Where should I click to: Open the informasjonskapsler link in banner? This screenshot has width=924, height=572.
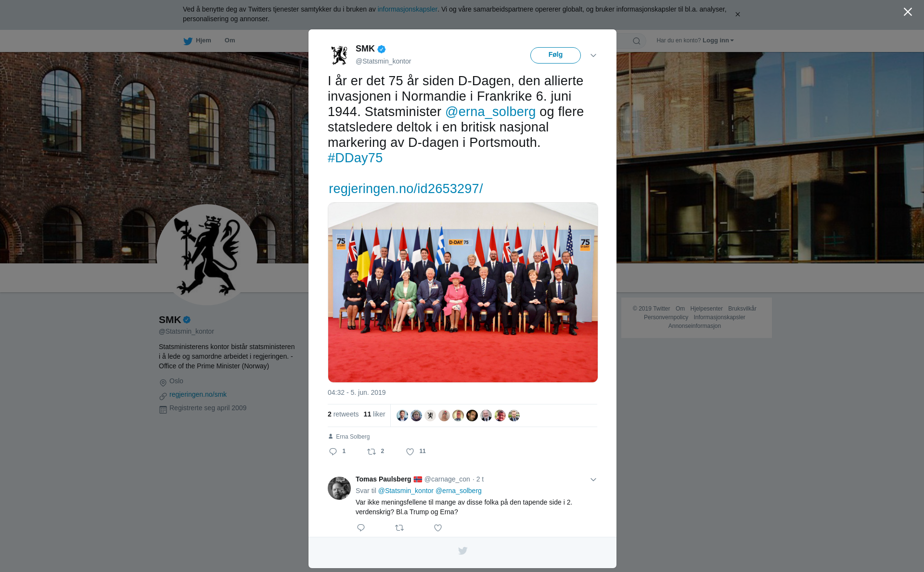[x=407, y=9]
